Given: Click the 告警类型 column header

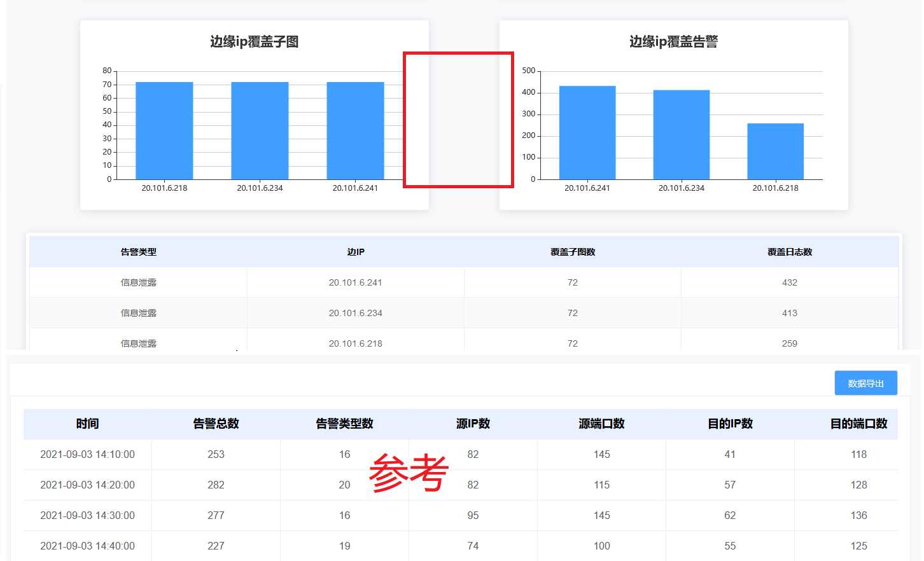Looking at the screenshot, I should [139, 252].
